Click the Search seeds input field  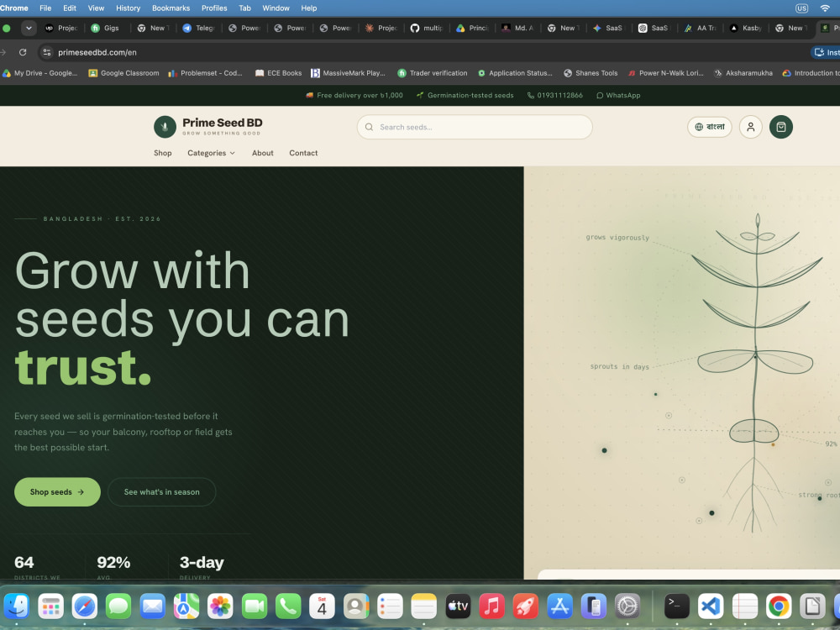tap(475, 127)
